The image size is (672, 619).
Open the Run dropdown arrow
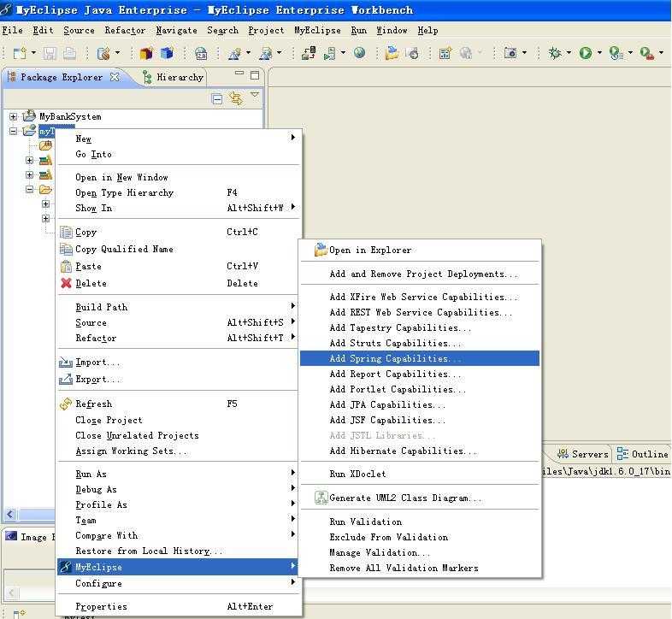[599, 53]
